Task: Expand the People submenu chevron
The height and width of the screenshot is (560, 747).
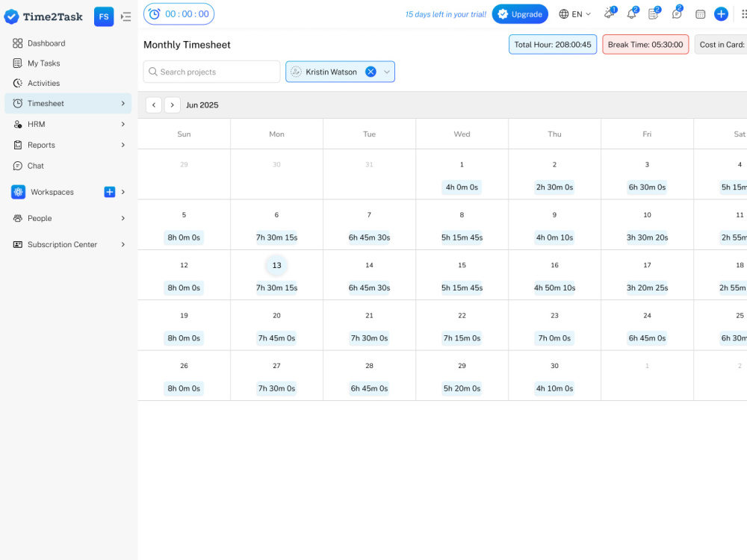Action: coord(123,218)
